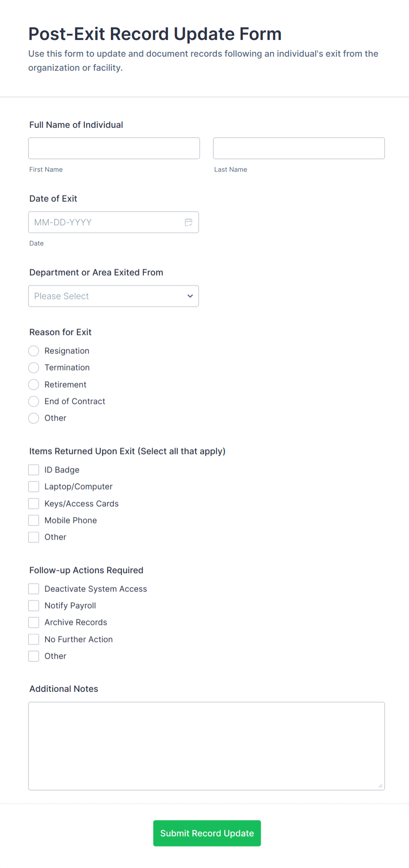Open the date picker calendar icon

(x=189, y=222)
